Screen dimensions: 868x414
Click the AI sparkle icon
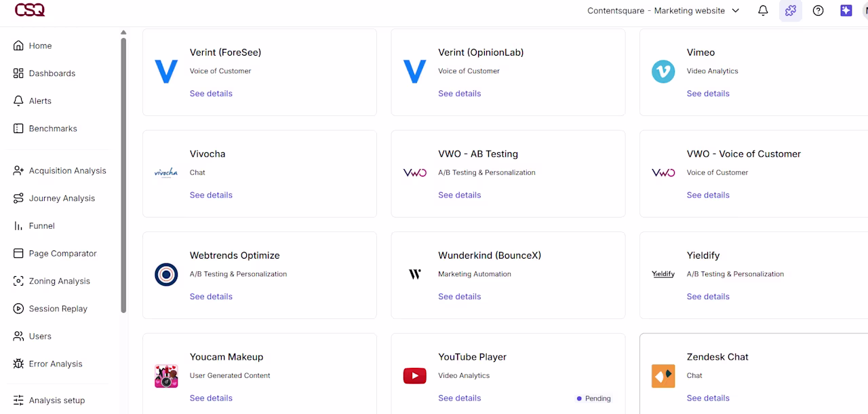click(846, 11)
